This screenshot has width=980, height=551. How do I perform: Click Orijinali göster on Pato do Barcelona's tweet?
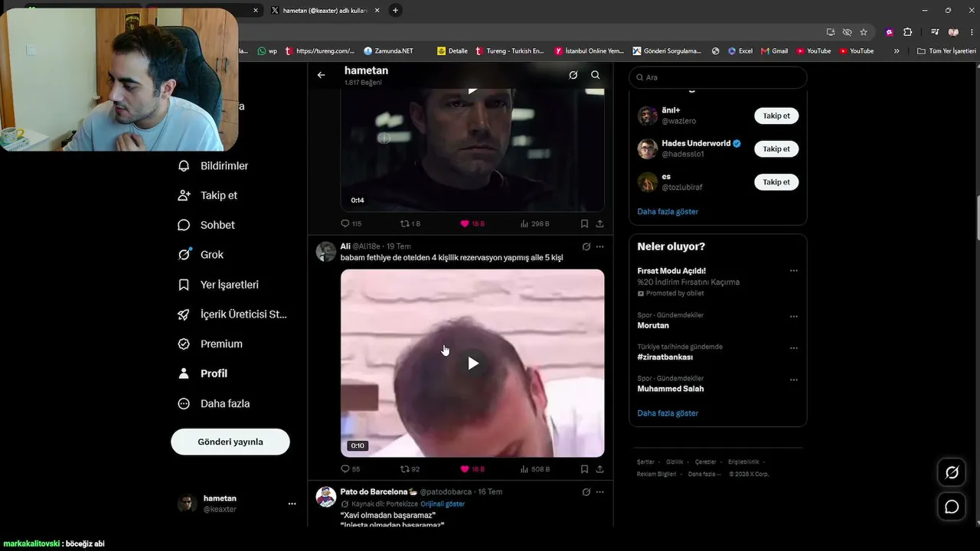point(443,504)
